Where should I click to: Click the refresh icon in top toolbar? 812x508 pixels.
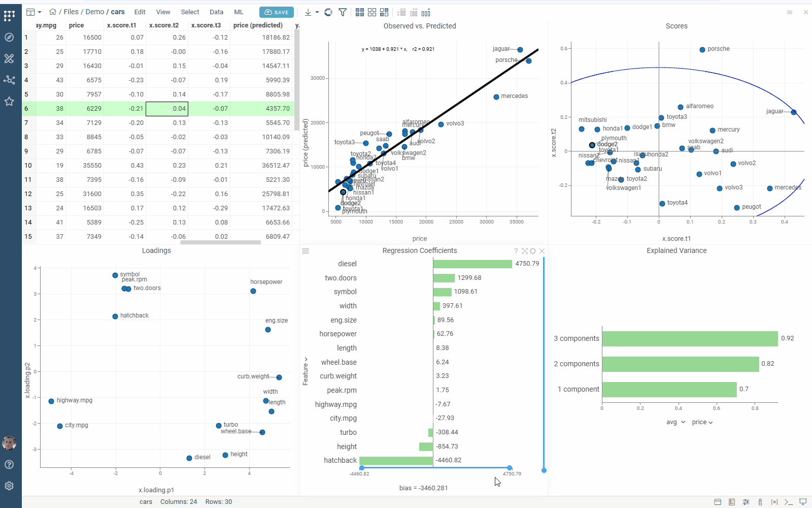pos(328,12)
